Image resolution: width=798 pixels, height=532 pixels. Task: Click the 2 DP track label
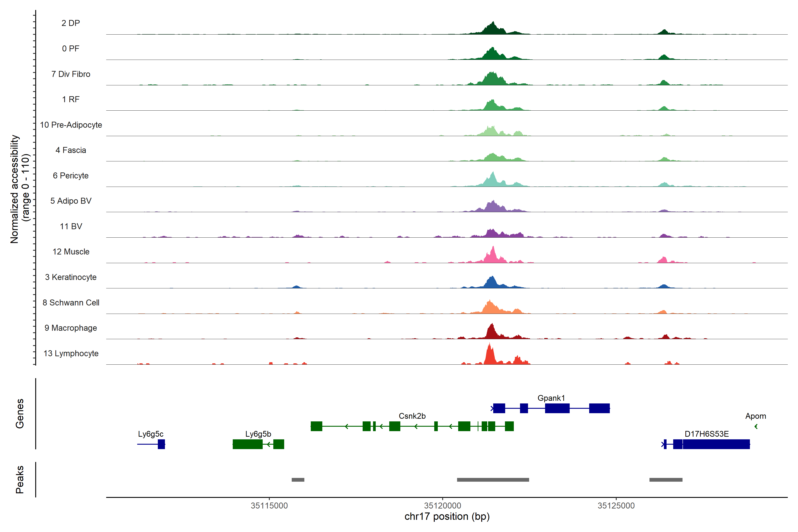click(70, 23)
